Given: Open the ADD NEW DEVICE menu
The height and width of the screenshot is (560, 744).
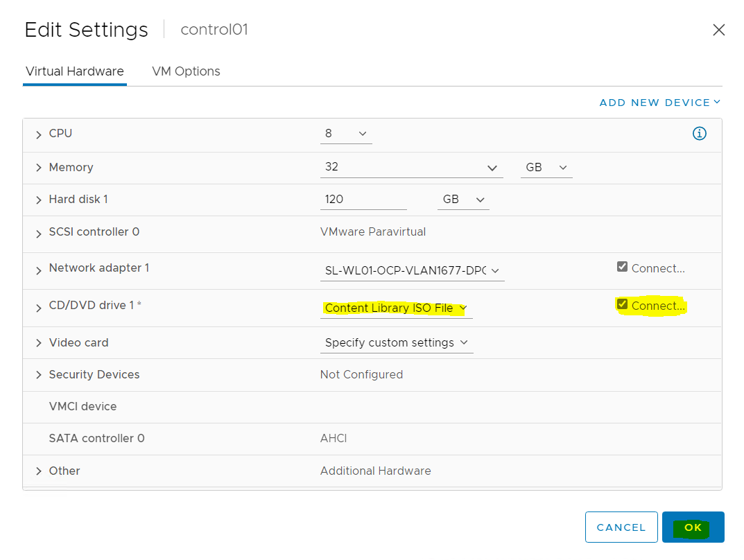Looking at the screenshot, I should point(660,103).
